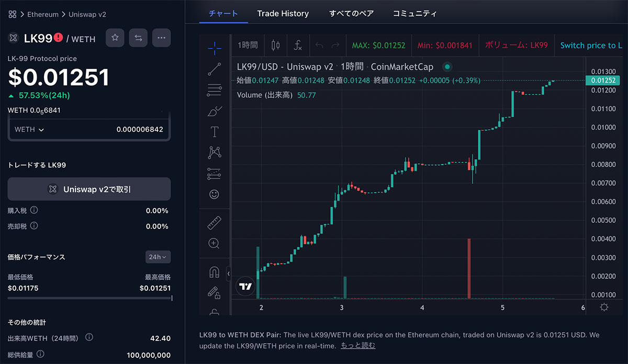Open the Trade History tab
Image resolution: width=628 pixels, height=364 pixels.
coord(283,14)
